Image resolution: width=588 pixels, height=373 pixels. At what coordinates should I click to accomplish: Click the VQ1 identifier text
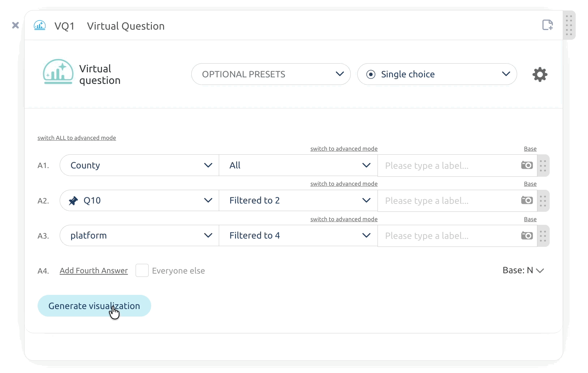point(64,26)
